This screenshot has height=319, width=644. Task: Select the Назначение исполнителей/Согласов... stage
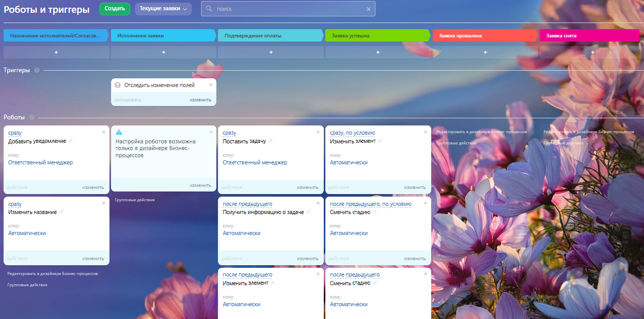[x=56, y=36]
